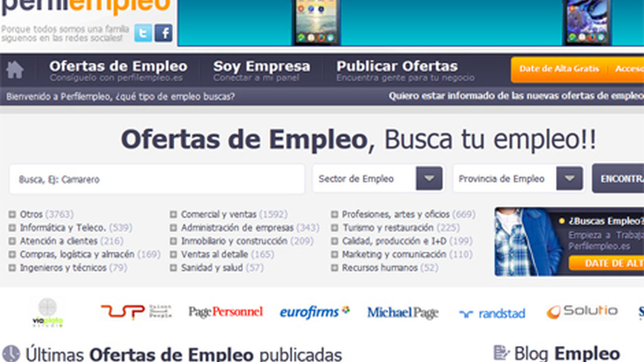Screen dimensions: 644x362
Task: Click the Michael Page logo
Action: (402, 312)
